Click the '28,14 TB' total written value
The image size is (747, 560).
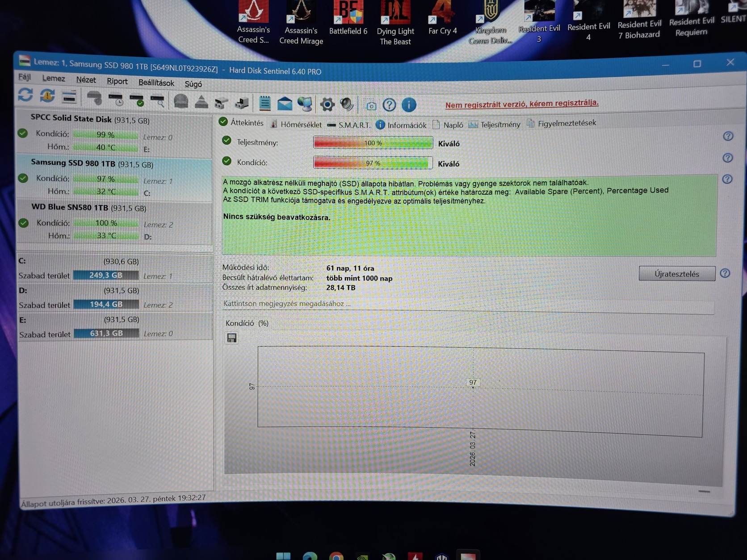coord(341,288)
